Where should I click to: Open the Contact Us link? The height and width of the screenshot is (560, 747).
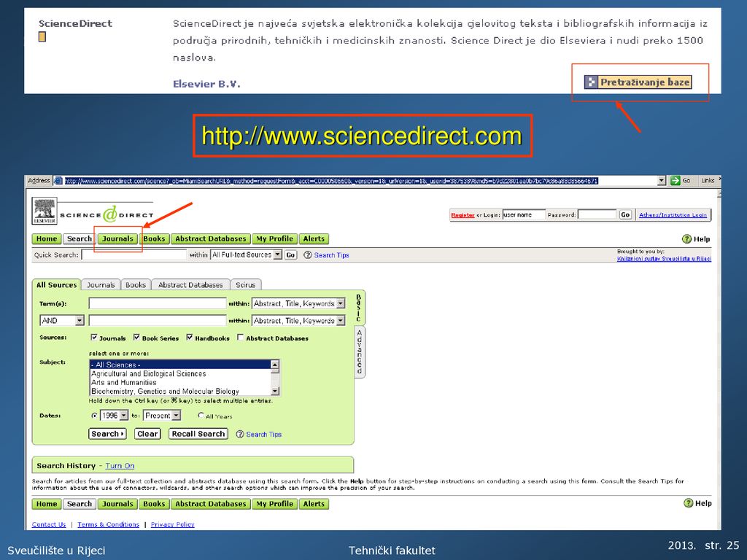[49, 524]
